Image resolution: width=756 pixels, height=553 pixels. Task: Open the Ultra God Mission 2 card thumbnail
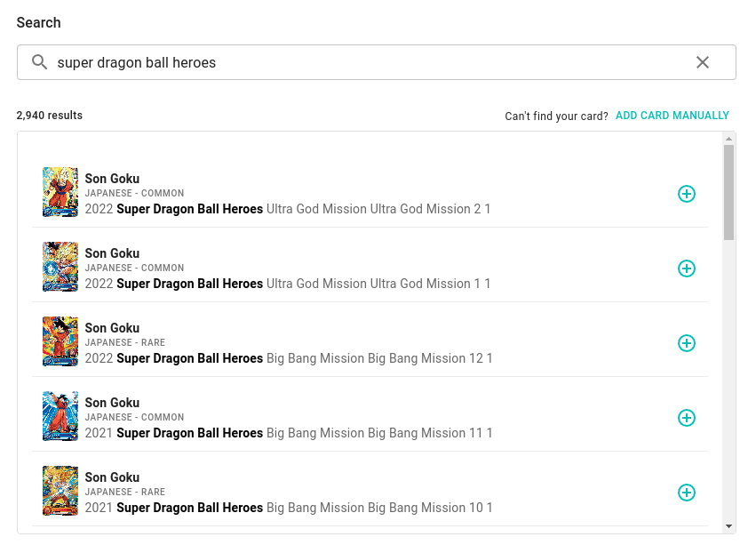(60, 192)
